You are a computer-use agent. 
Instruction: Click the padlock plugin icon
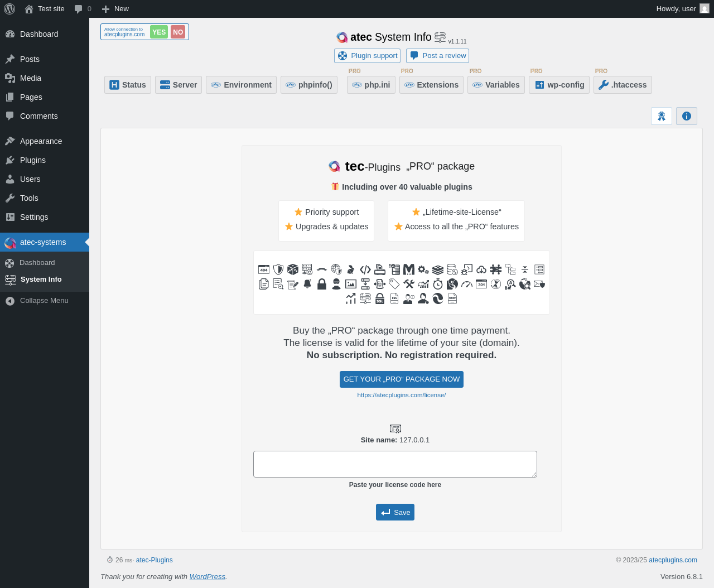click(x=322, y=284)
